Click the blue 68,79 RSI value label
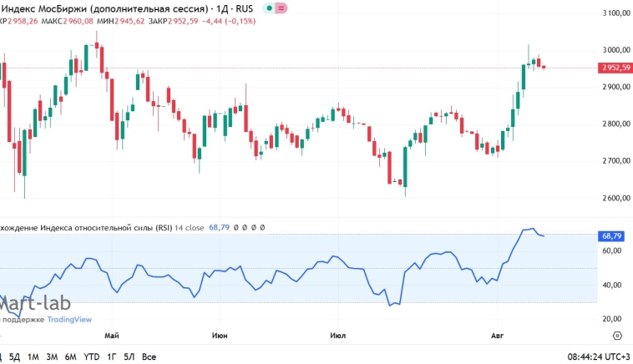Image resolution: width=633 pixels, height=364 pixels. tap(611, 236)
